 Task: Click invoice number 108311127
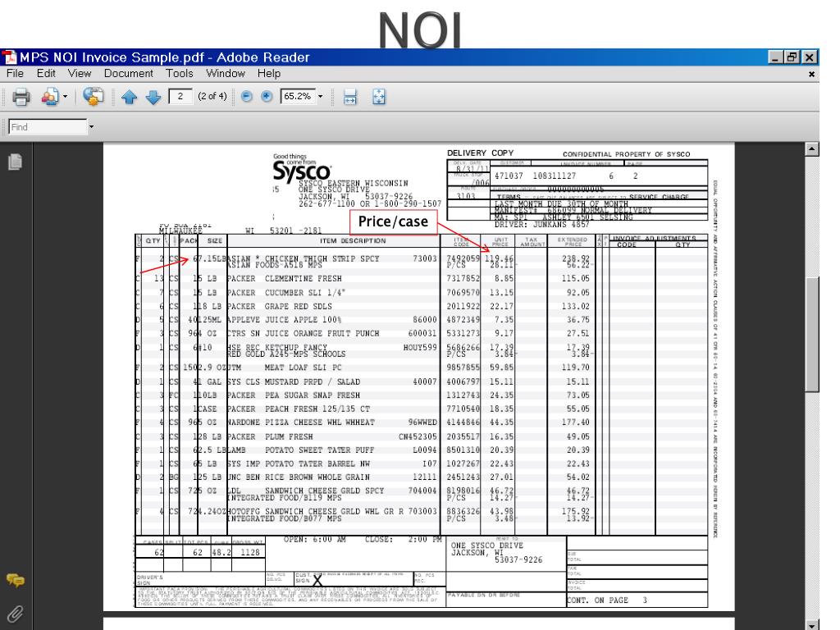click(555, 176)
